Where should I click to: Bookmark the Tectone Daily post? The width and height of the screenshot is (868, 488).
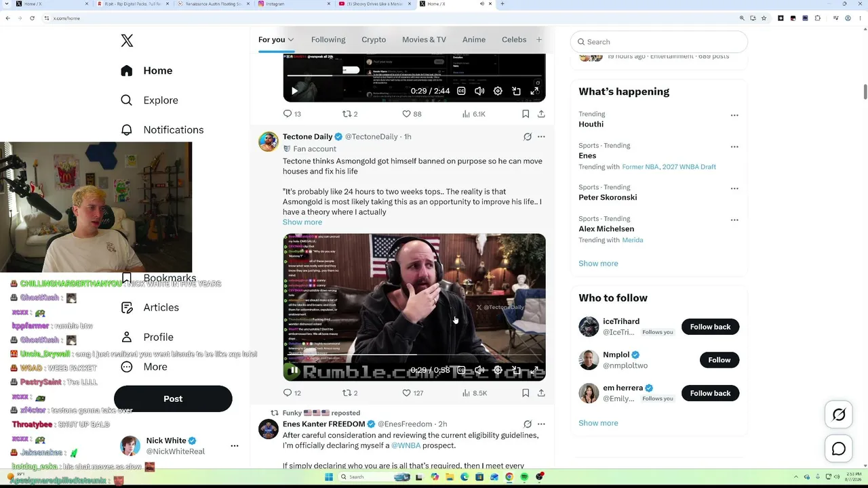[x=526, y=393]
